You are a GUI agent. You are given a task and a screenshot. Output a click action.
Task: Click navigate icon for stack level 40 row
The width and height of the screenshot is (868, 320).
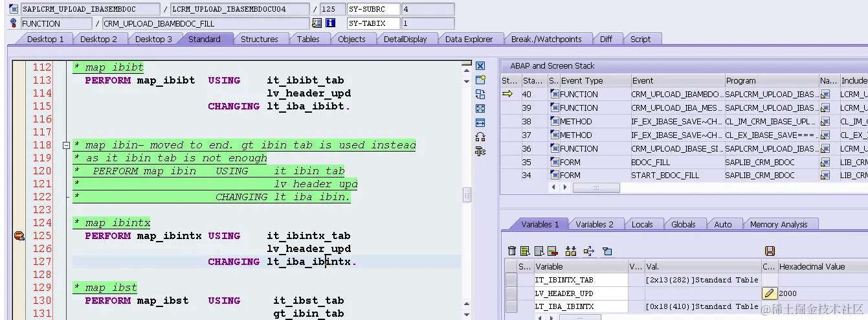click(825, 95)
